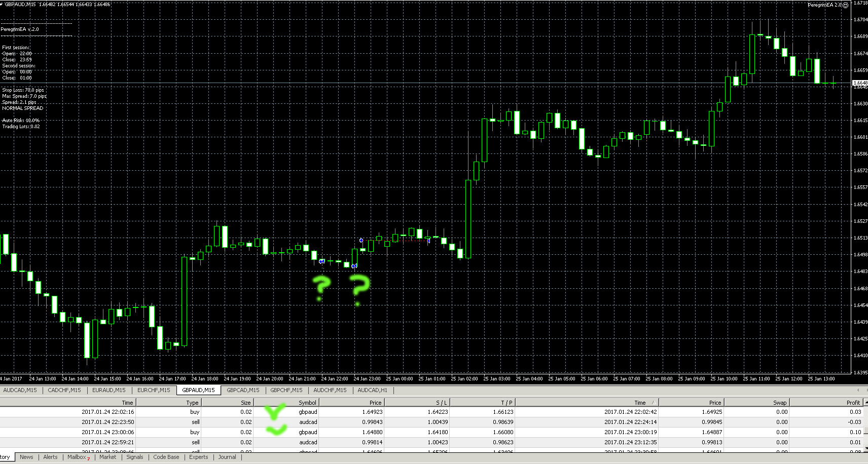Click the PeregrimEA v.2.0 chart label

pyautogui.click(x=20, y=29)
